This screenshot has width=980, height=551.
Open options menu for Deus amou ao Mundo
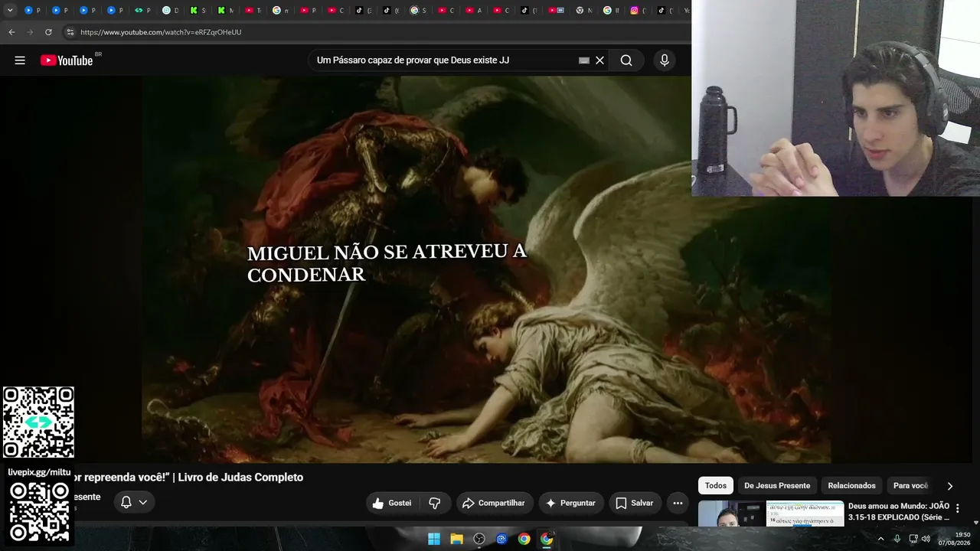tap(957, 508)
